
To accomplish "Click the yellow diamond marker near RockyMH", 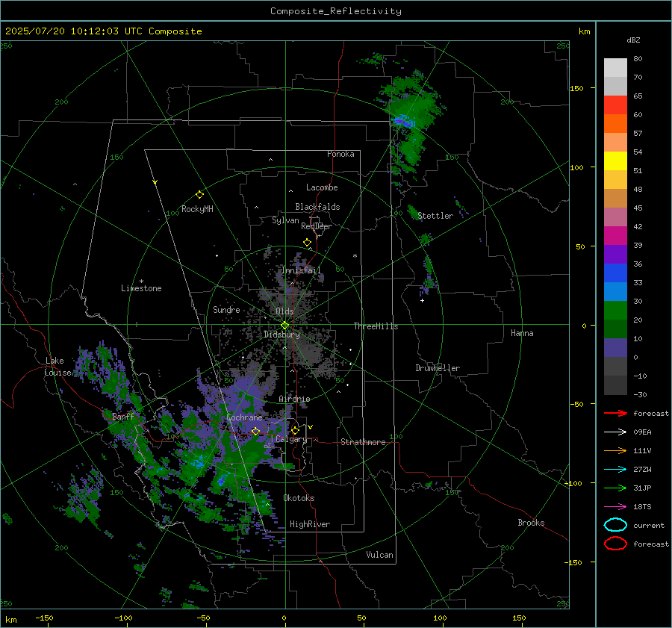I will [x=199, y=195].
